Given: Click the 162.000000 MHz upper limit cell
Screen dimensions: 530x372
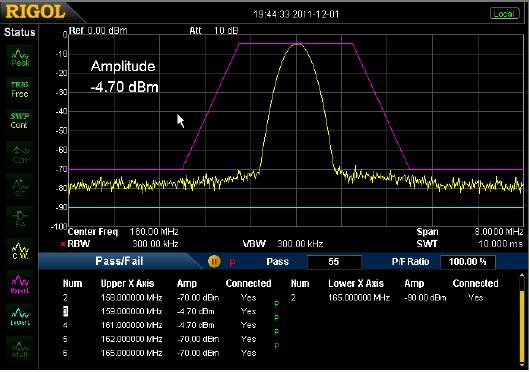Looking at the screenshot, I should point(131,339).
